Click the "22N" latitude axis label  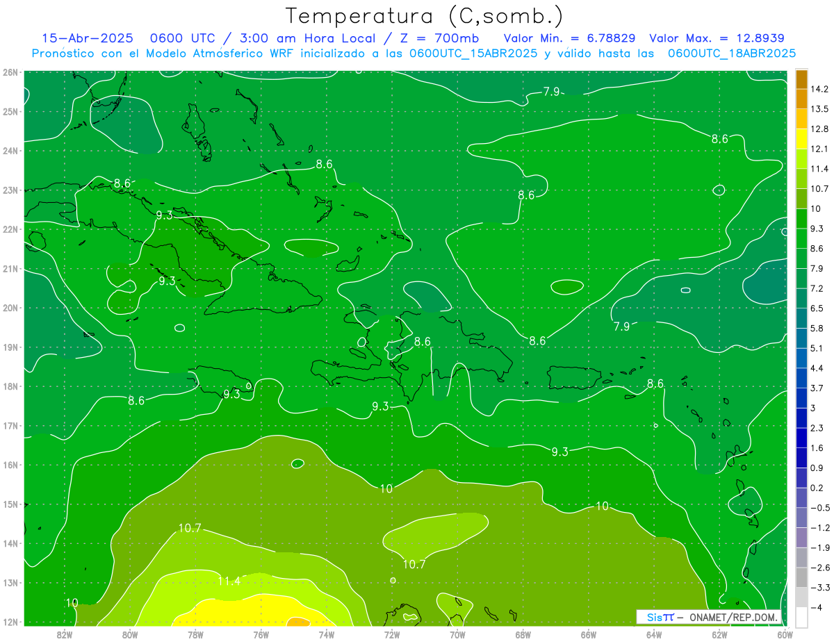10,229
